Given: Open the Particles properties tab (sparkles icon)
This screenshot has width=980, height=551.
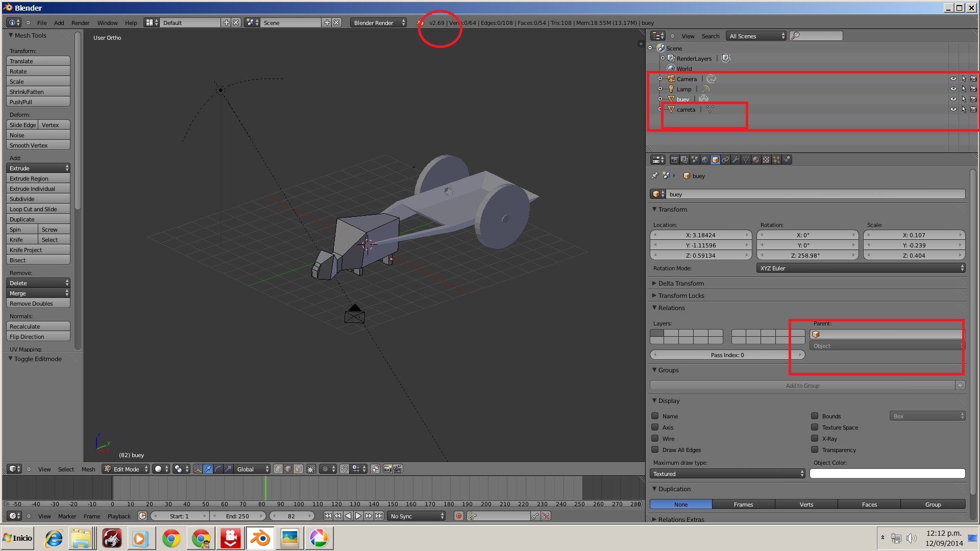Looking at the screenshot, I should [776, 160].
